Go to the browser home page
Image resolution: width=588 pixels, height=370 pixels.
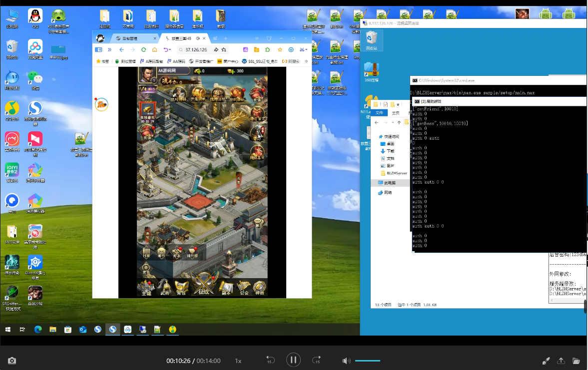pyautogui.click(x=154, y=49)
